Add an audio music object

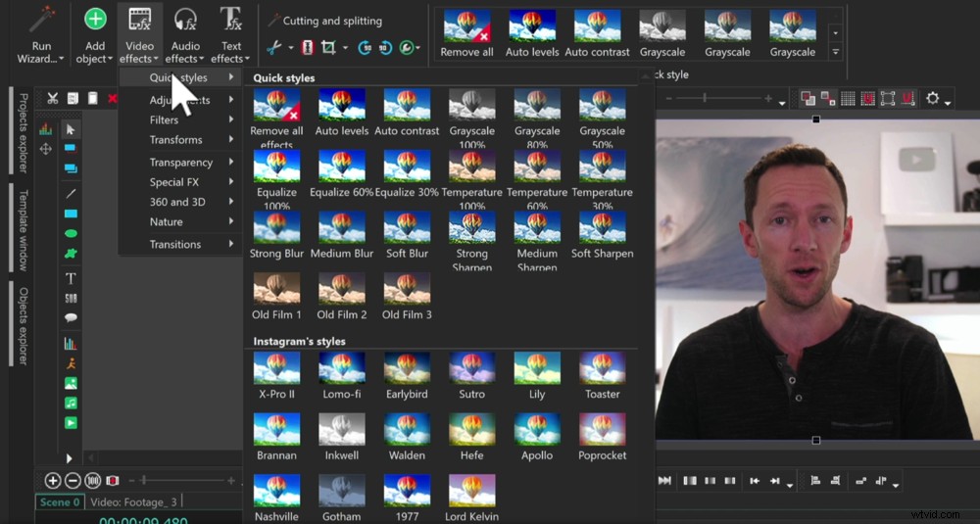click(71, 404)
